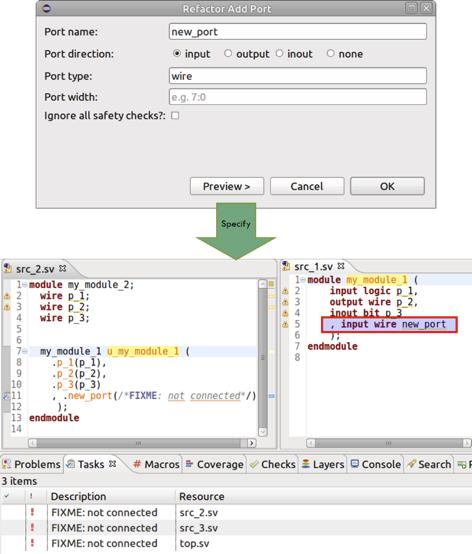The image size is (472, 554).
Task: Focus the Port width input field
Action: point(298,97)
